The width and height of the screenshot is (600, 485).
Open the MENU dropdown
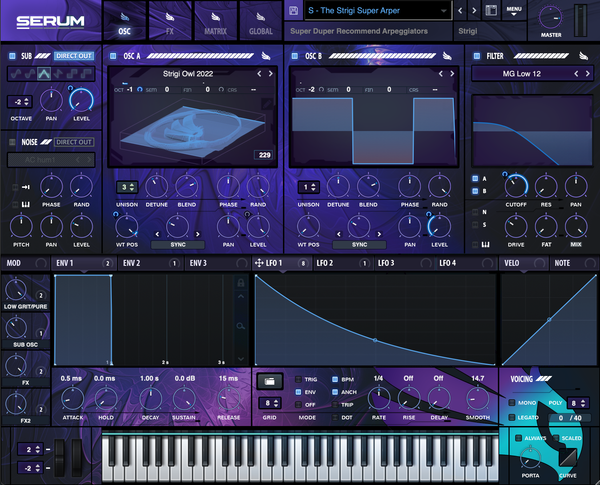point(515,11)
